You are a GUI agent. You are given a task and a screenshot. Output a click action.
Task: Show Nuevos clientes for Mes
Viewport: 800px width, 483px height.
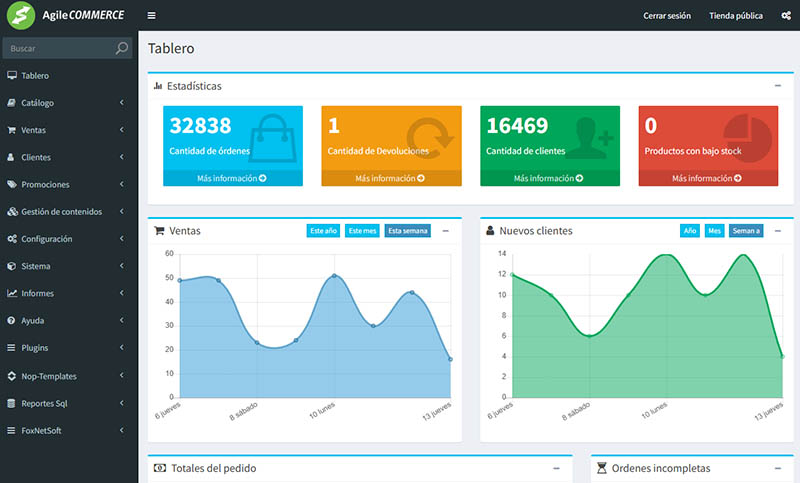pos(714,231)
